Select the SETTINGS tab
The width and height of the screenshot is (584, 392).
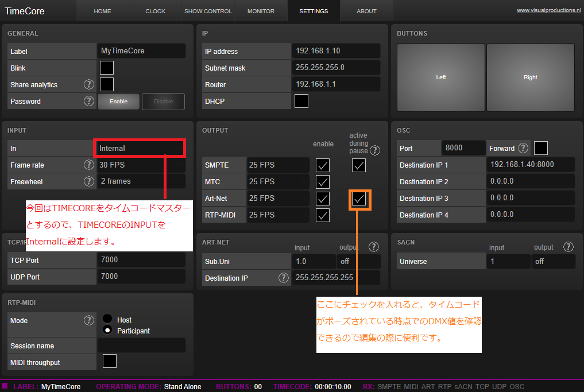coord(314,11)
